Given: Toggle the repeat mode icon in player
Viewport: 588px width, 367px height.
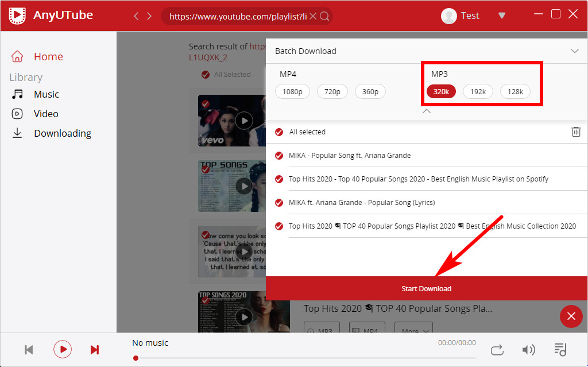Looking at the screenshot, I should point(497,349).
